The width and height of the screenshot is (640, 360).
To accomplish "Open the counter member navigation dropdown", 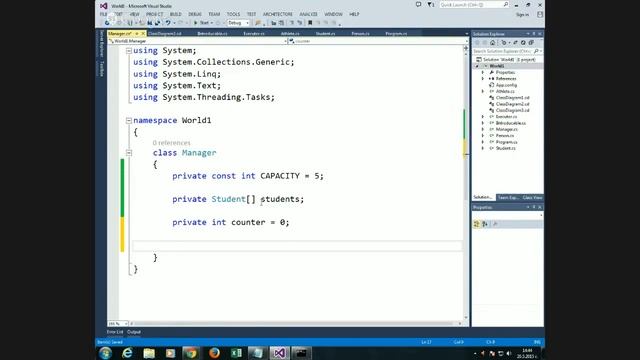I will coord(378,41).
